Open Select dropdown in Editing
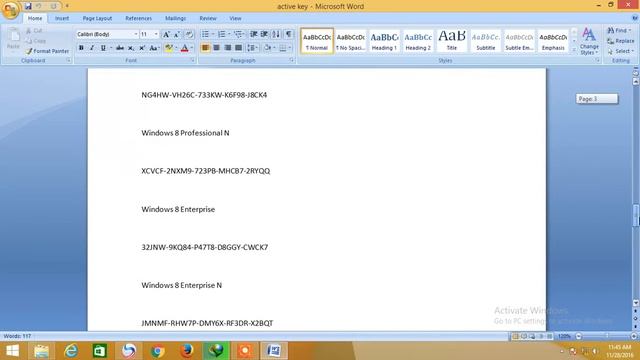This screenshot has height=360, width=640. click(x=620, y=51)
